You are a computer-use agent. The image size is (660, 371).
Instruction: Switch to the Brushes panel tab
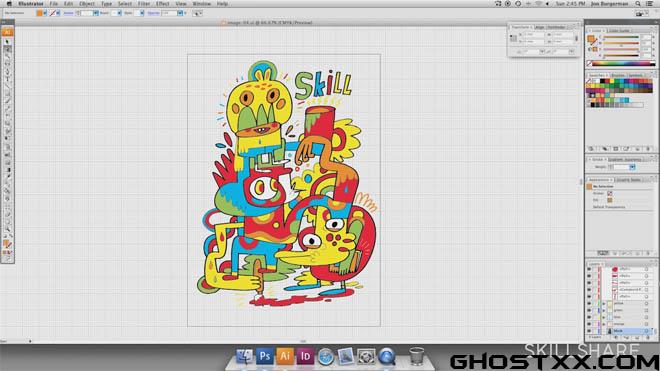(x=618, y=75)
